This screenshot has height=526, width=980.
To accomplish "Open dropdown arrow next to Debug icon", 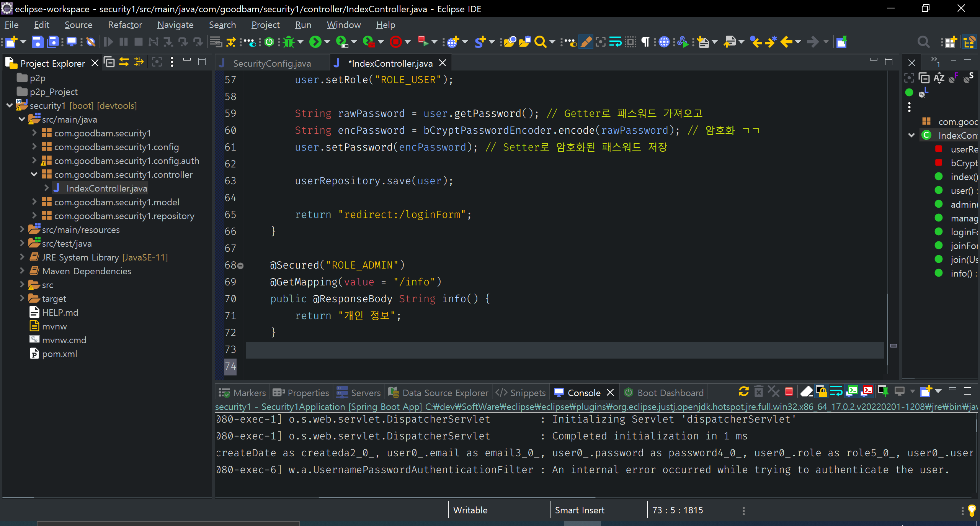I will point(301,42).
